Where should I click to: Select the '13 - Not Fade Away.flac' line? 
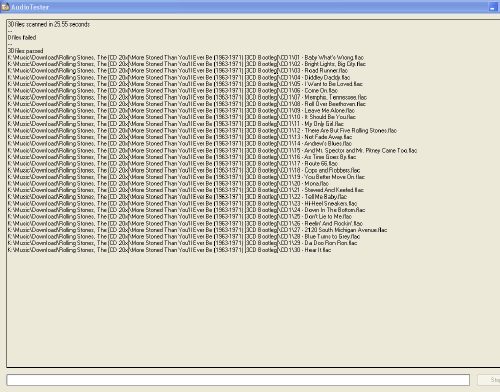(x=180, y=137)
